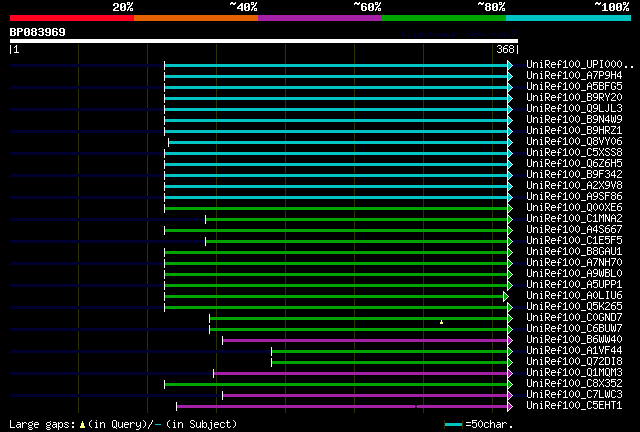Select the UniRef100_B8GAU1 label
The height and width of the screenshot is (432, 640).
pos(574,252)
